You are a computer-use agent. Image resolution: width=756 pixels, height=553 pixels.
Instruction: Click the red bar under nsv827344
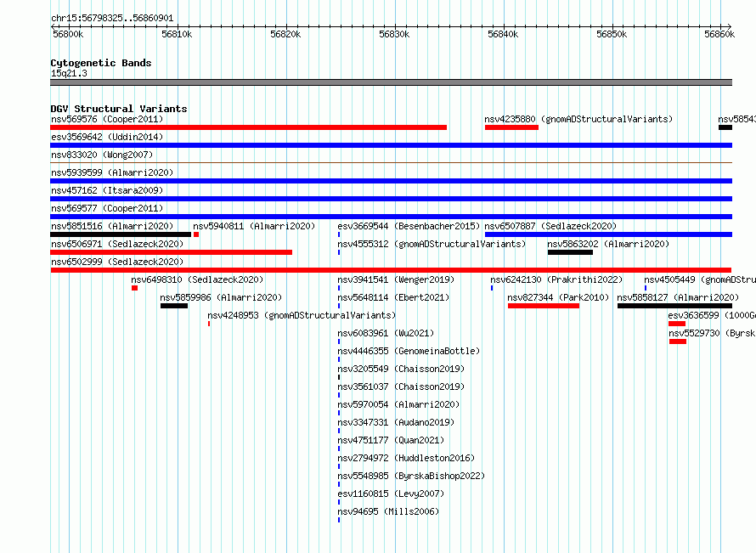[x=544, y=306]
